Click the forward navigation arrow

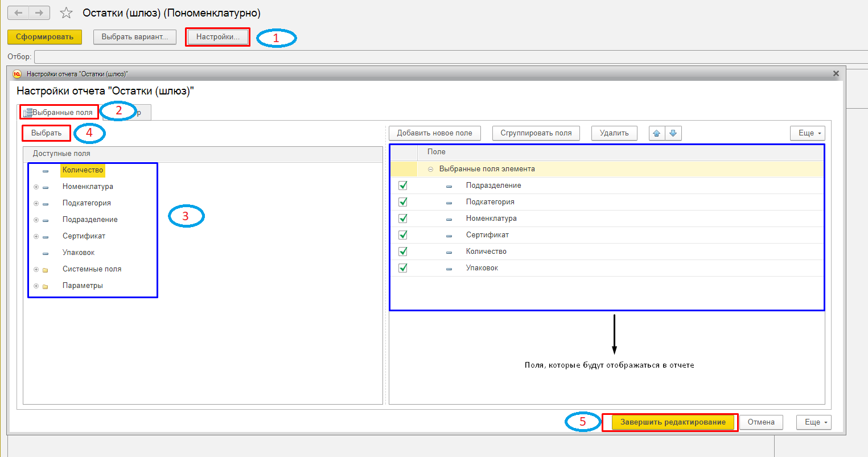pyautogui.click(x=39, y=13)
